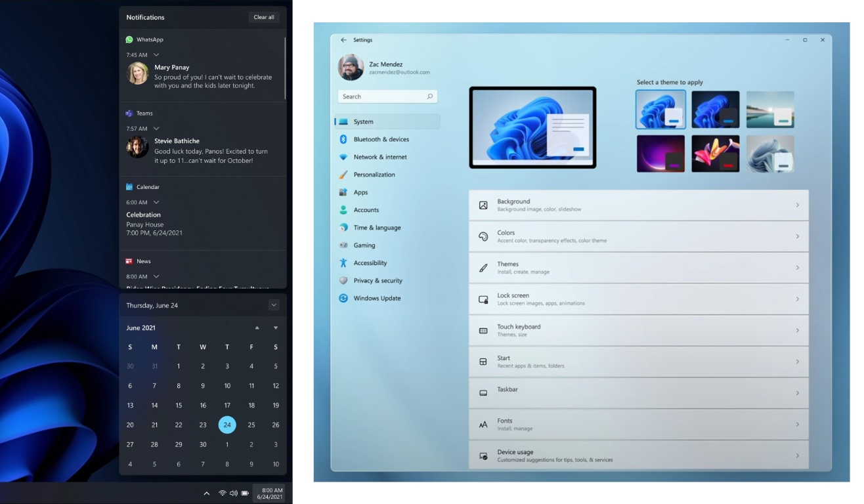Apply the gray flow theme

click(x=770, y=154)
